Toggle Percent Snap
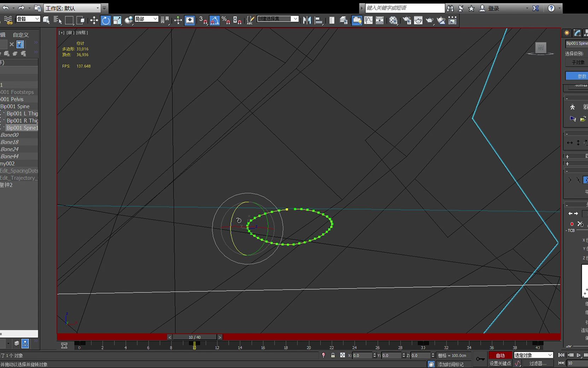This screenshot has width=588, height=368. (x=225, y=21)
